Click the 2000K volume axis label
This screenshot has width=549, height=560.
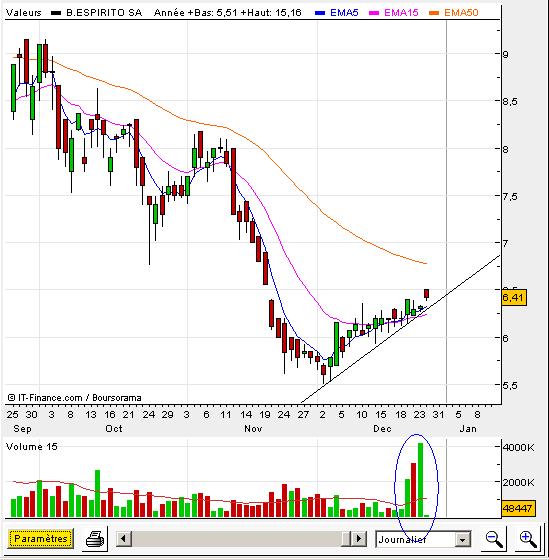pos(518,482)
